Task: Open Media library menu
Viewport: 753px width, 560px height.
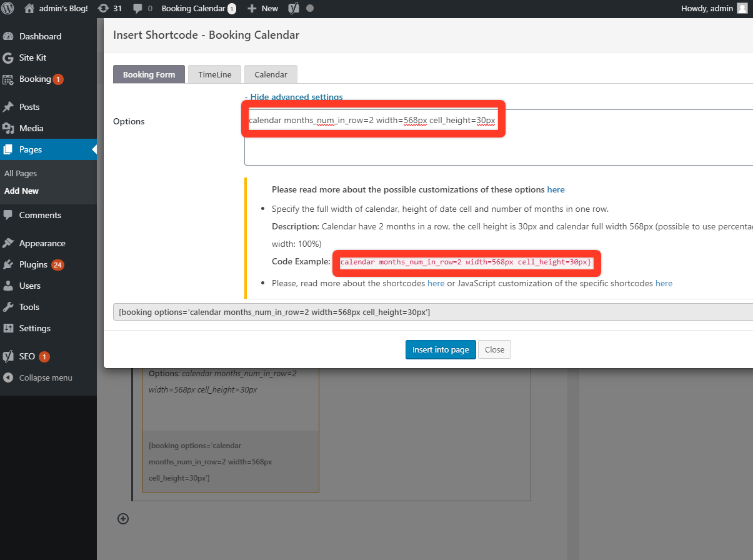Action: click(48, 128)
